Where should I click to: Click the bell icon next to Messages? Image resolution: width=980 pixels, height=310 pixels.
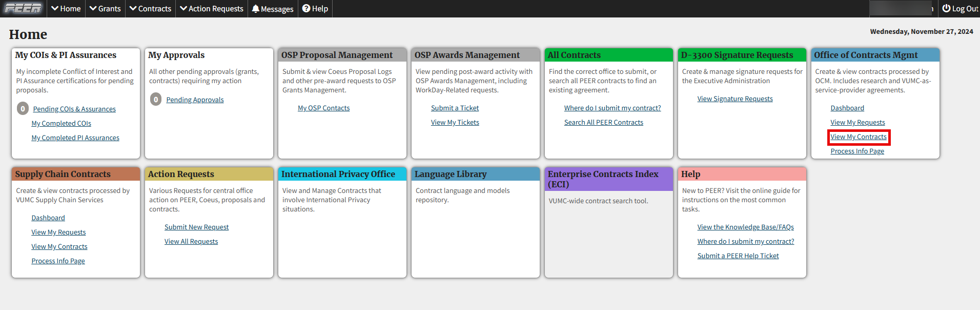tap(256, 9)
